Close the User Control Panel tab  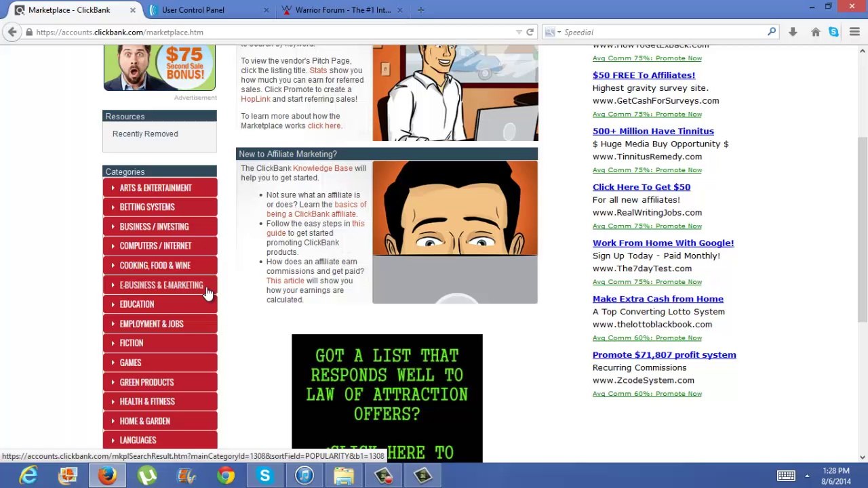[266, 10]
